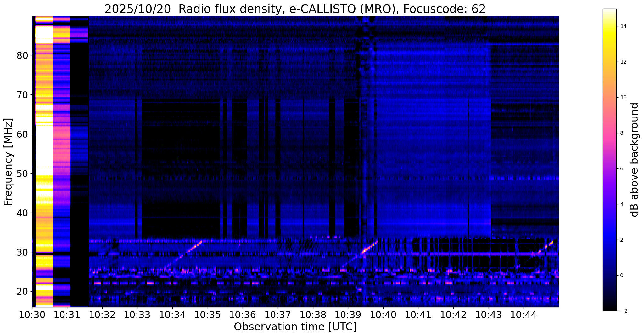Click the 10:32 time tick label
The width and height of the screenshot is (644, 336).
click(x=102, y=315)
